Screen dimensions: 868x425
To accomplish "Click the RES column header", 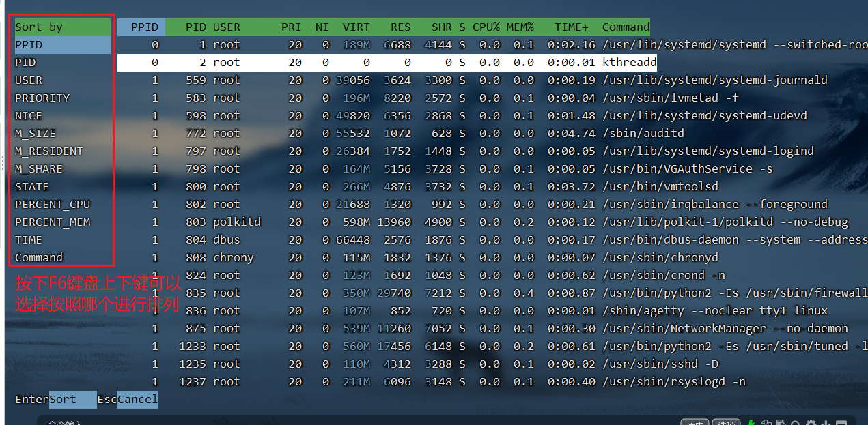I will click(401, 27).
